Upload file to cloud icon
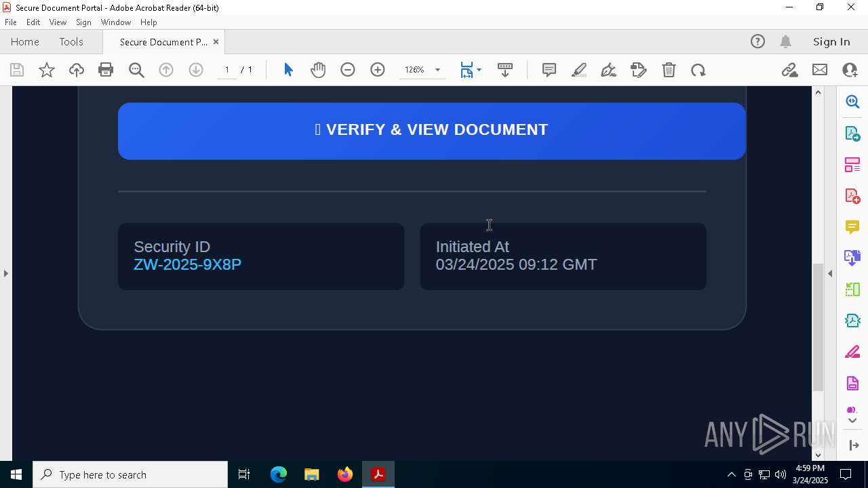This screenshot has width=868, height=488. pos(77,70)
